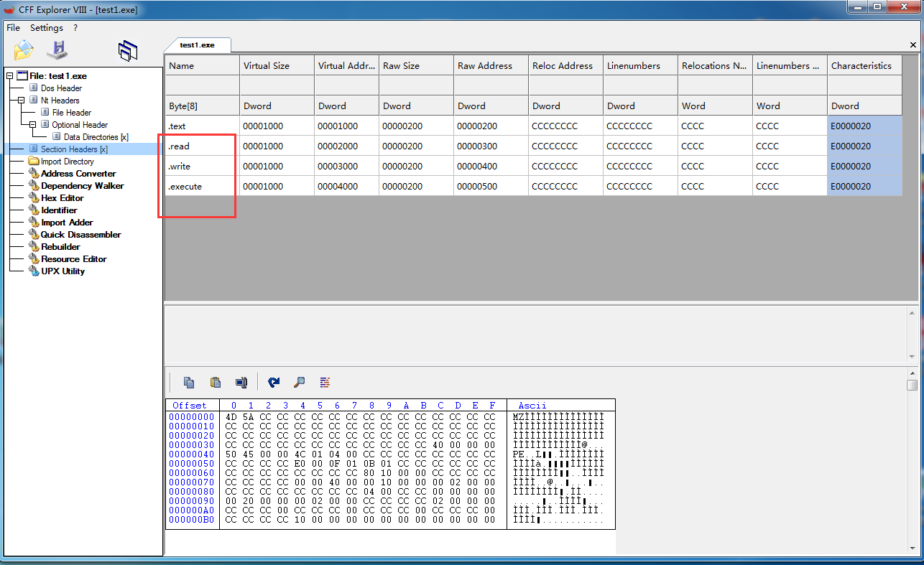
Task: Click the Resource Editor gear icon
Action: 34,259
